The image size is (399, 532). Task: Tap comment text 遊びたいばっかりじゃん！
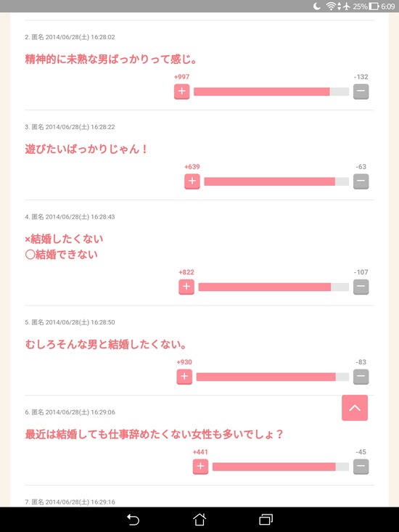click(86, 149)
